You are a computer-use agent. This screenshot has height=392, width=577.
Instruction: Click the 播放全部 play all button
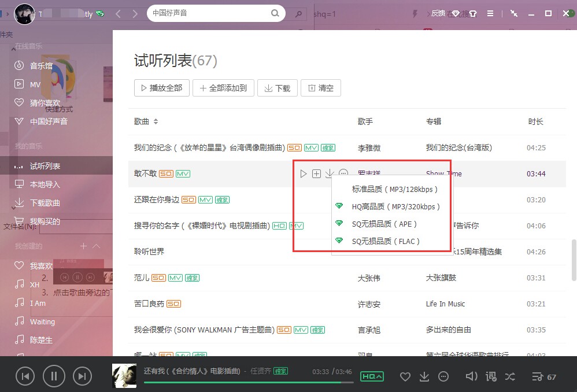point(161,88)
